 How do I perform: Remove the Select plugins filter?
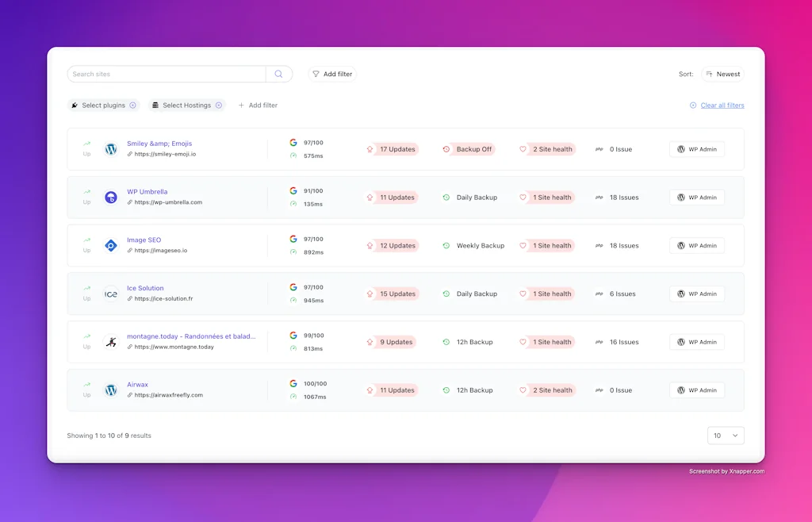coord(132,105)
